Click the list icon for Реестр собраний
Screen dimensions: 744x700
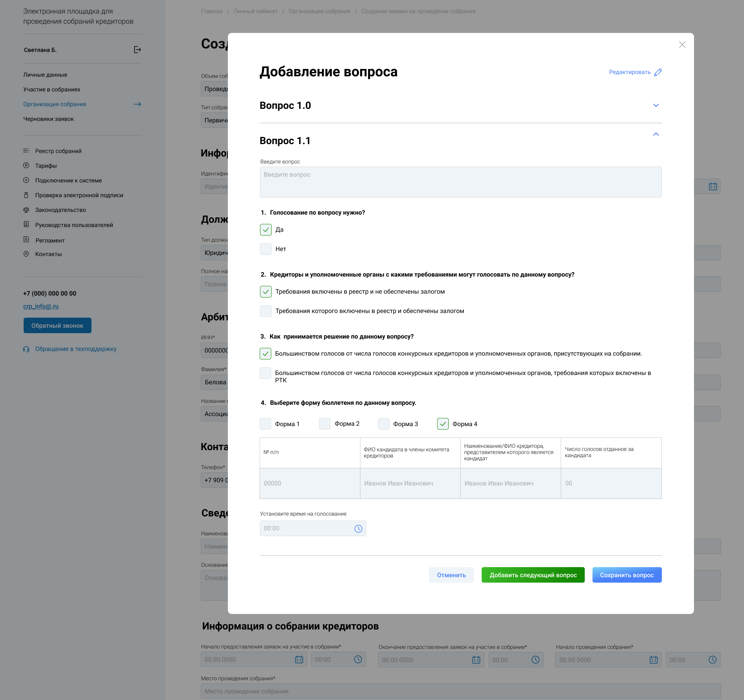26,151
